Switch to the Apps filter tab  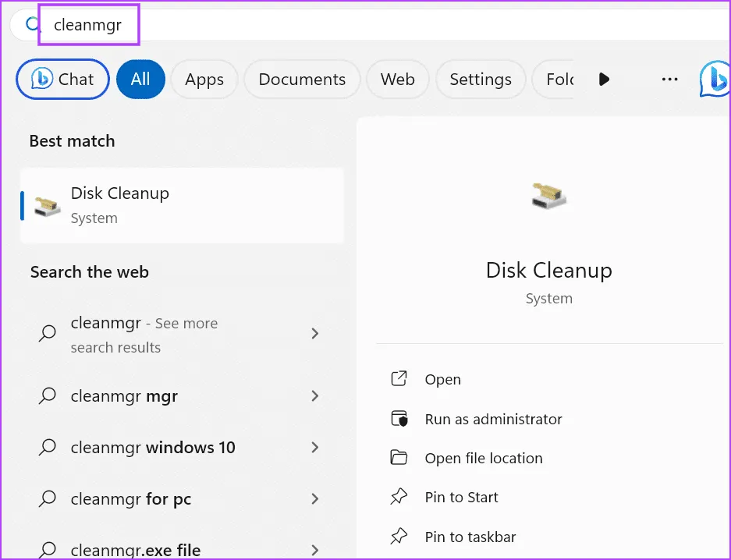[x=204, y=80]
